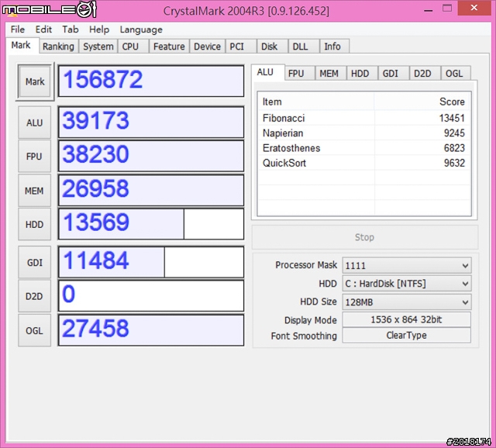The image size is (496, 448).
Task: Show D2D results tab in score panel
Action: click(425, 73)
